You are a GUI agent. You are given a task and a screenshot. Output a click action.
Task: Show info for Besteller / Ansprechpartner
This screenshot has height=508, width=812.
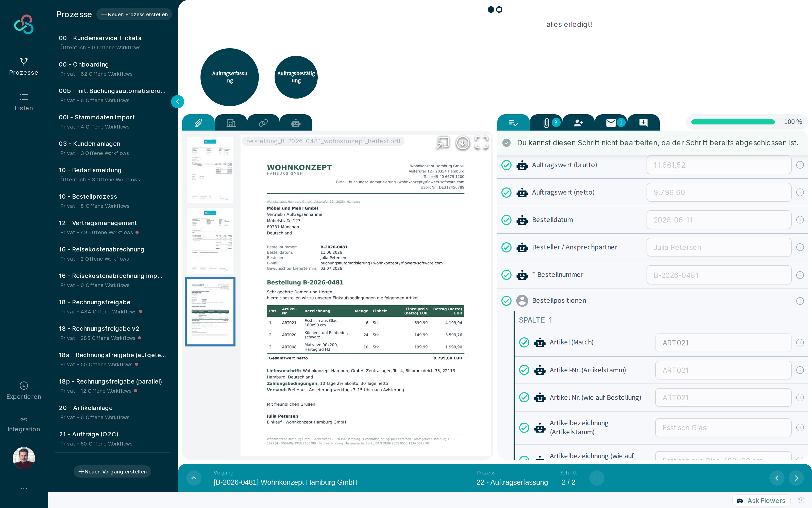pyautogui.click(x=800, y=247)
